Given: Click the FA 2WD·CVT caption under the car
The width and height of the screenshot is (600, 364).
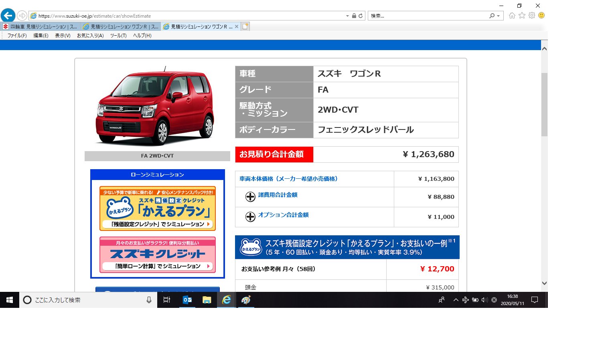Looking at the screenshot, I should [157, 156].
